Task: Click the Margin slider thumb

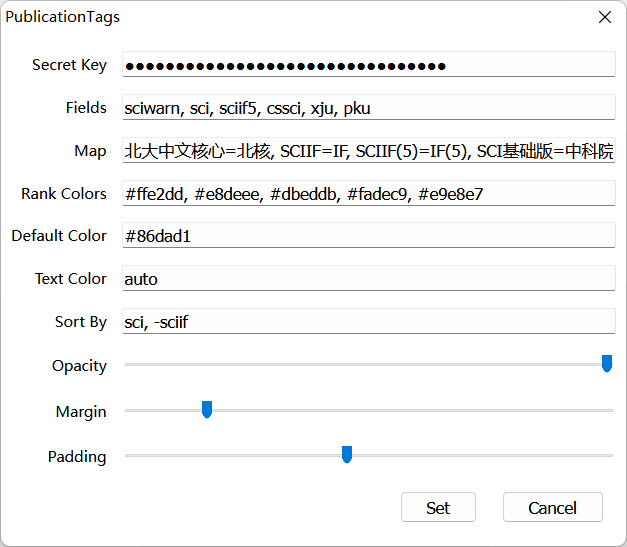Action: [x=207, y=409]
